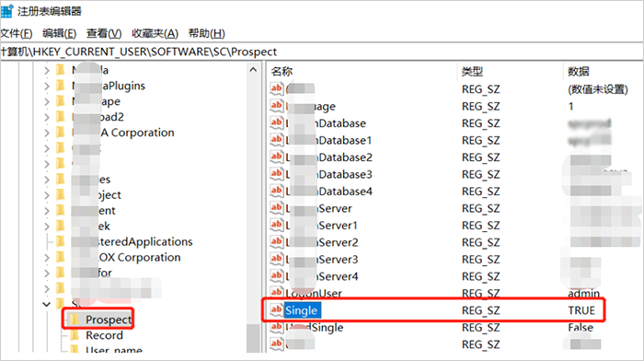Select the Record key in tree

pos(104,335)
